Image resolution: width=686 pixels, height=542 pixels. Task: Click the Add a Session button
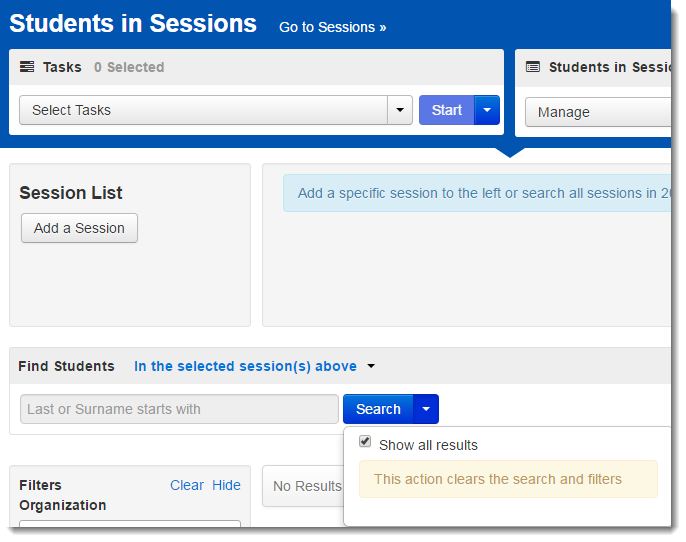click(80, 228)
